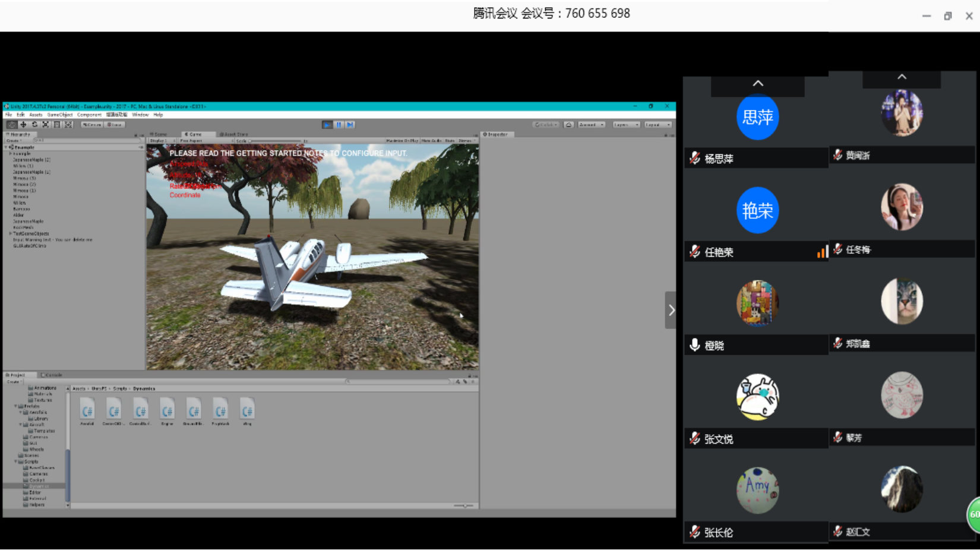Screen dimensions: 980x550
Task: Select the Rect transform tool
Action: [57, 125]
